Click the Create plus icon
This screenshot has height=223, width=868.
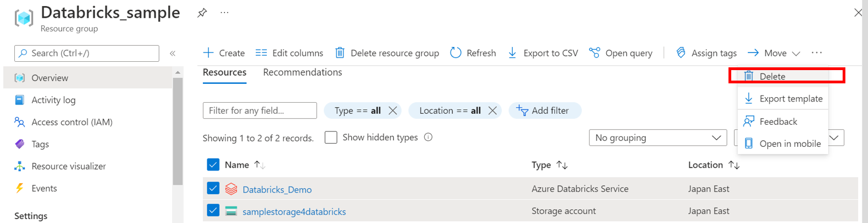point(208,52)
